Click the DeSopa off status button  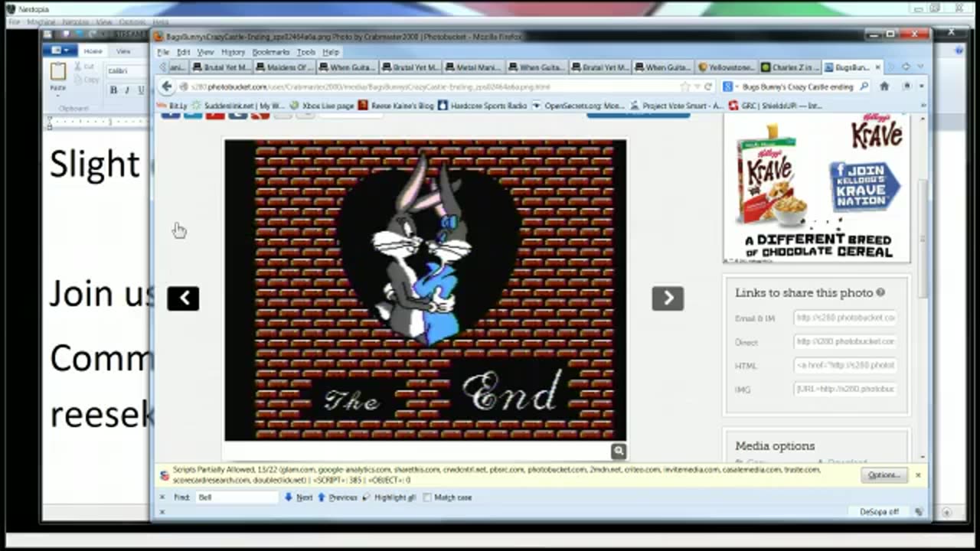pos(879,512)
